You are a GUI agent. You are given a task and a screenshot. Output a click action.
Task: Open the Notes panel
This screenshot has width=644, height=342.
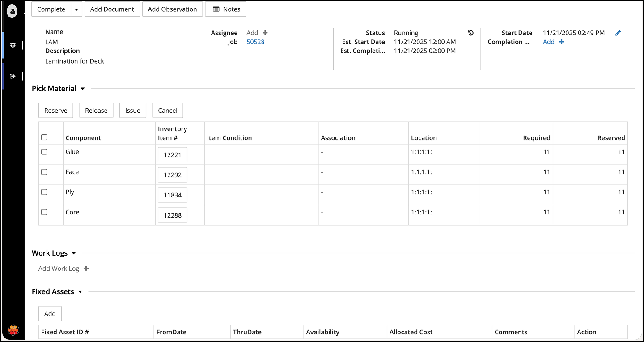pos(226,9)
